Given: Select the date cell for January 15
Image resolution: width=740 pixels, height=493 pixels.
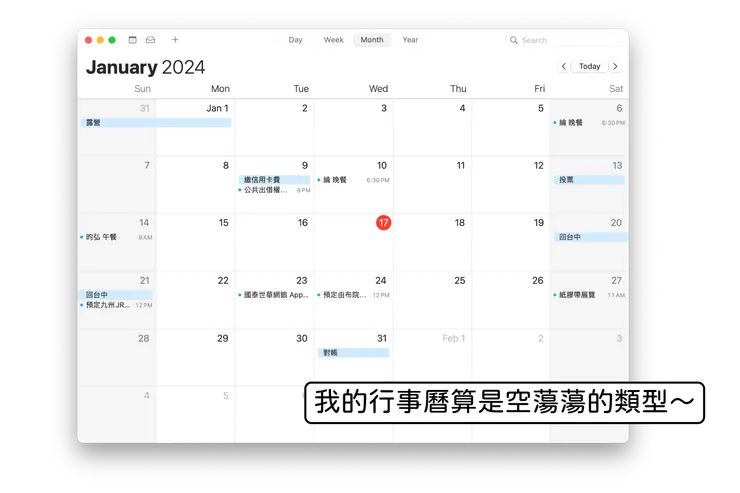Looking at the screenshot, I should 195,242.
